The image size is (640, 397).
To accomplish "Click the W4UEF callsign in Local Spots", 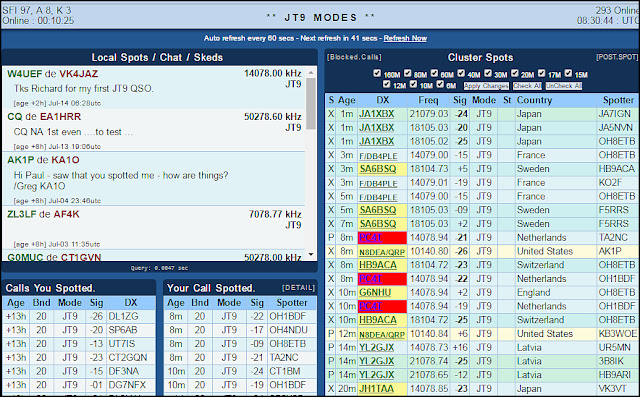I will [24, 74].
